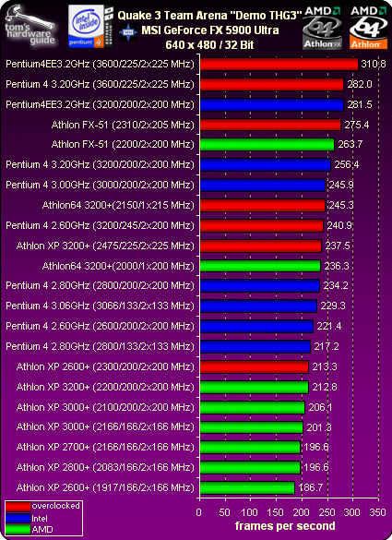Click the '150' tick on the x-axis
Viewport: 392px width, 540px height.
[x=276, y=512]
